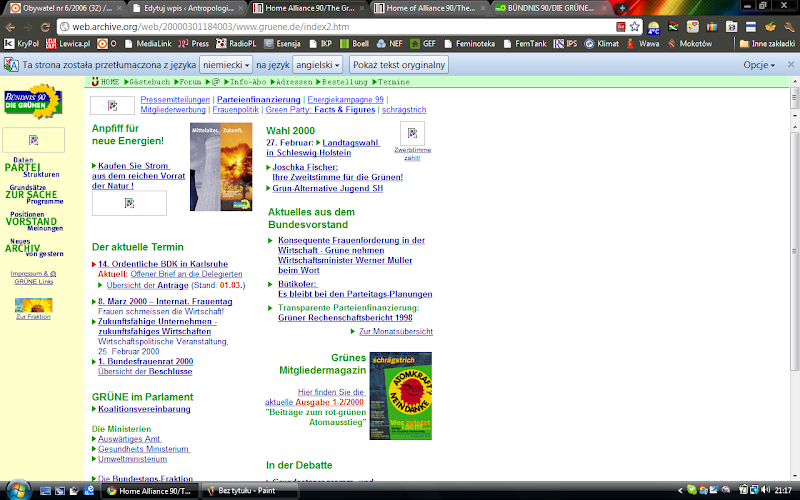This screenshot has width=800, height=500.
Task: Open new tab with plus button
Action: point(622,8)
